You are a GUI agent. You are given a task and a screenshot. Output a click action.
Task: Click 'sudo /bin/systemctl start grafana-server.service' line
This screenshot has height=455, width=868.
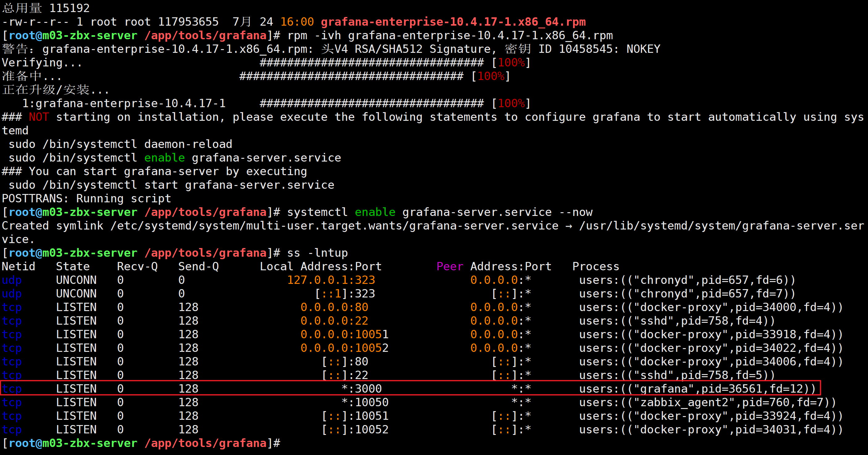[x=171, y=185]
